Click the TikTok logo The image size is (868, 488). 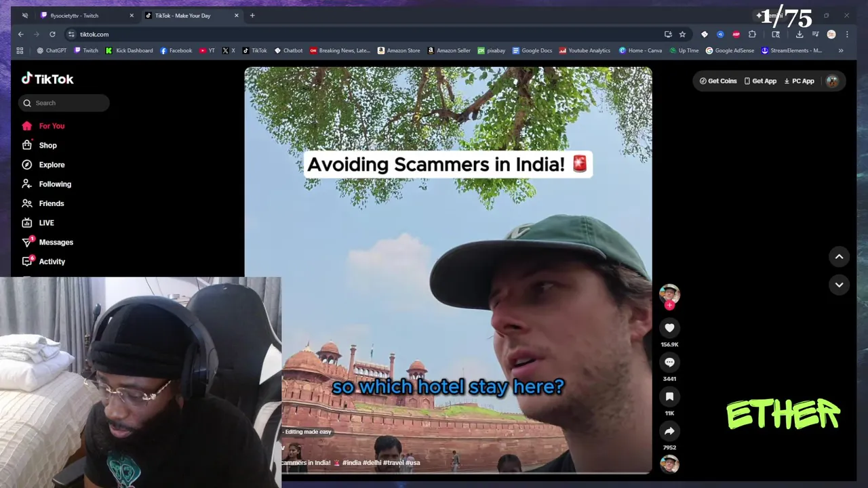(x=47, y=79)
